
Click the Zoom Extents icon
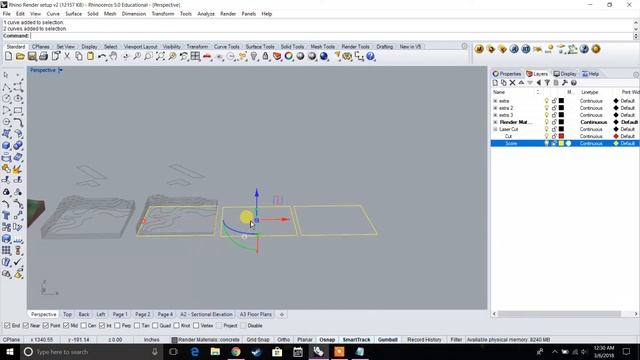(x=160, y=56)
